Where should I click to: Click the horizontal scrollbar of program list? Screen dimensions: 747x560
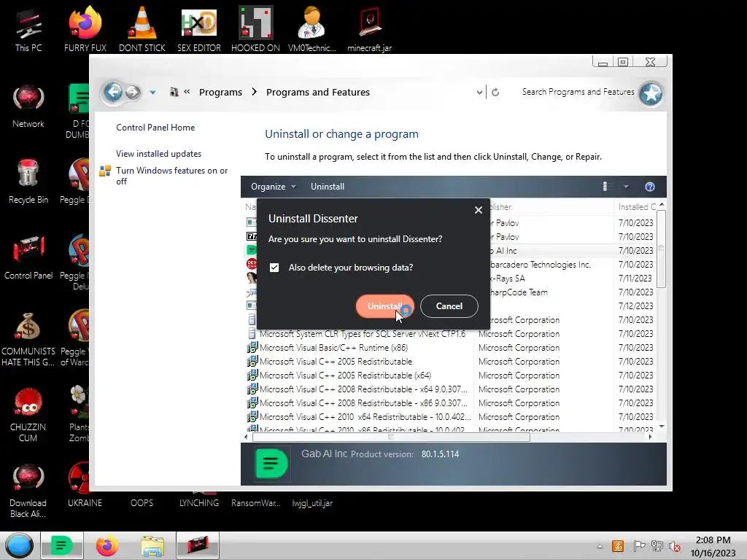(391, 437)
